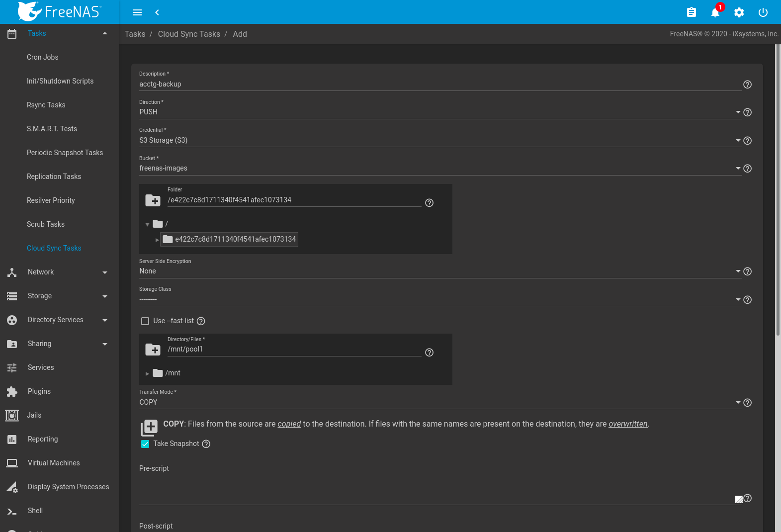Open help icon for Description field
The image size is (781, 532).
pyautogui.click(x=747, y=85)
